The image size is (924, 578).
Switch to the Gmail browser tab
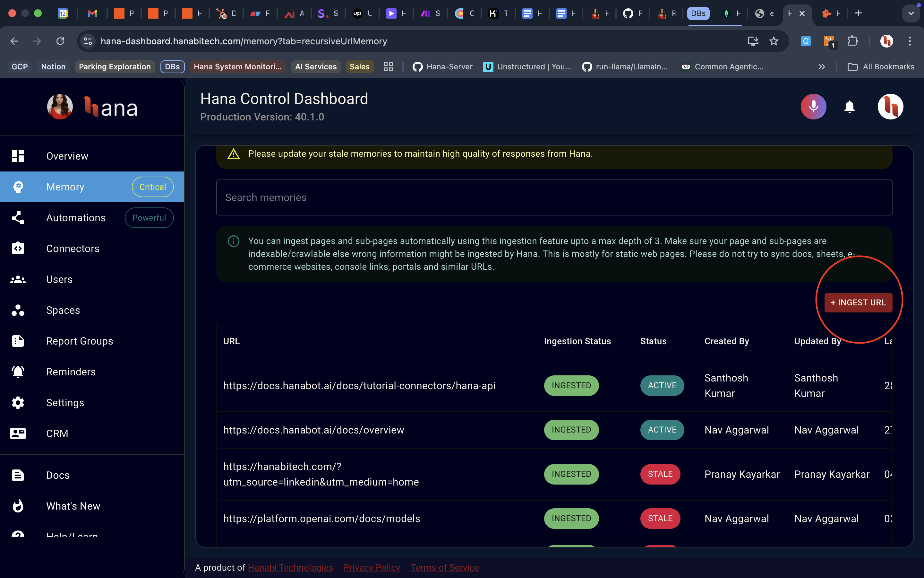[92, 13]
